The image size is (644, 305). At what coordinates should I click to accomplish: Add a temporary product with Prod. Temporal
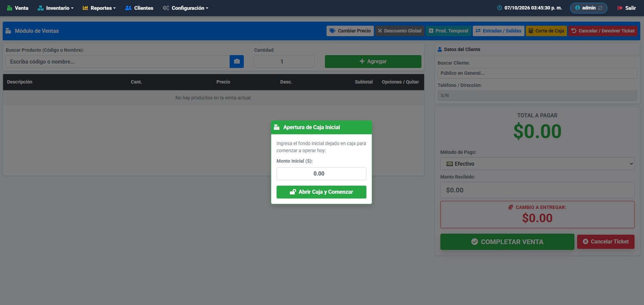[448, 31]
